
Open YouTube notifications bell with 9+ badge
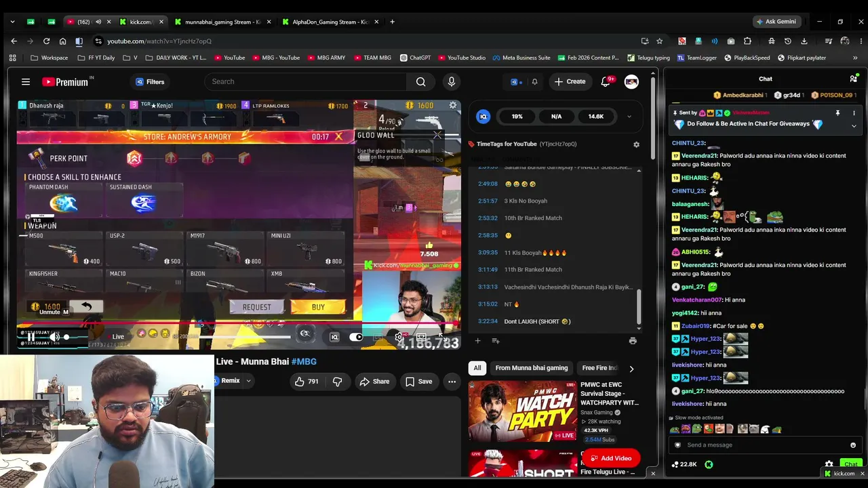(x=606, y=82)
